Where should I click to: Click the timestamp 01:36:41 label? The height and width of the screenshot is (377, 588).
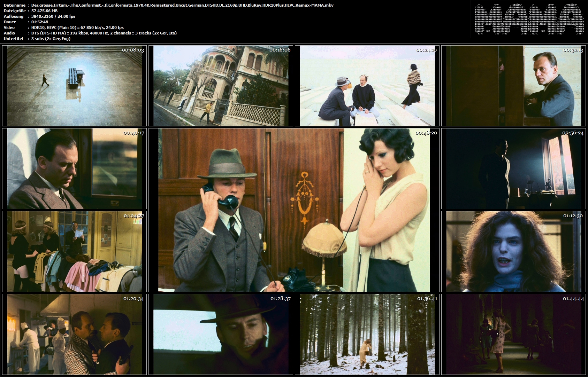coord(427,298)
